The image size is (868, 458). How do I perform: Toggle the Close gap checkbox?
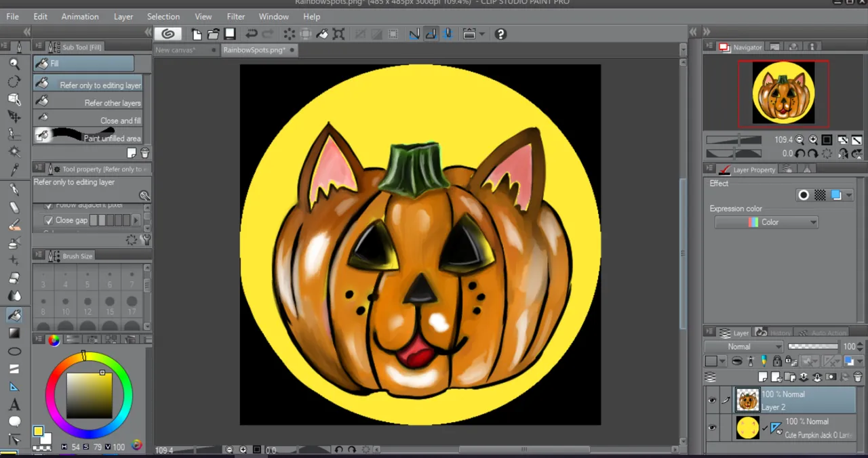pyautogui.click(x=48, y=220)
